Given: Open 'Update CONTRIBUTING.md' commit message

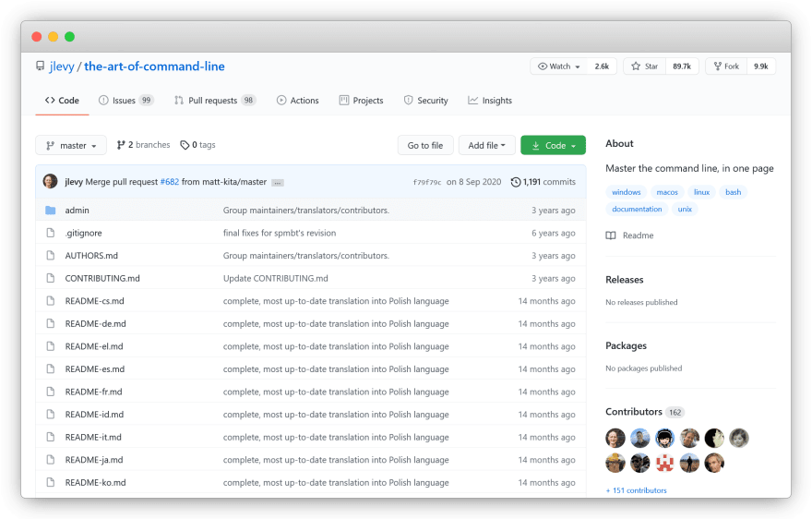Looking at the screenshot, I should pyautogui.click(x=276, y=278).
